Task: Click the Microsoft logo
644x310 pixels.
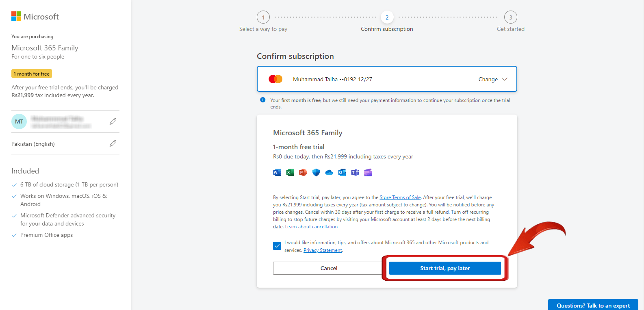Action: pyautogui.click(x=35, y=17)
